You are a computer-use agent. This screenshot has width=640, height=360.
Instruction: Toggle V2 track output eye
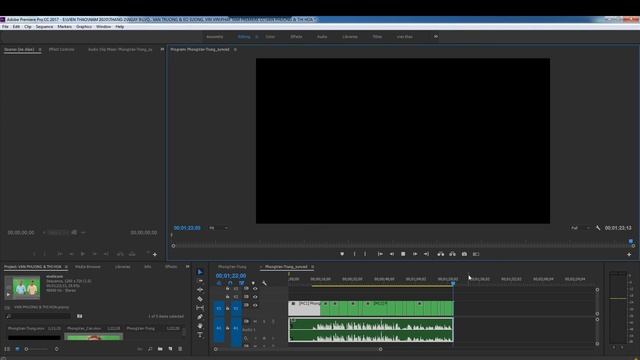click(x=255, y=297)
